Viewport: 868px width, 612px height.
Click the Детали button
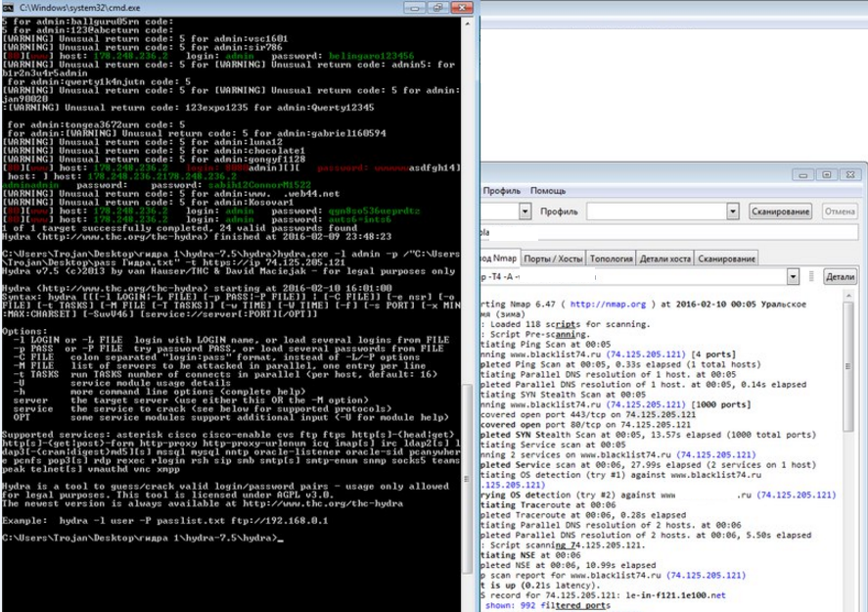[x=840, y=277]
